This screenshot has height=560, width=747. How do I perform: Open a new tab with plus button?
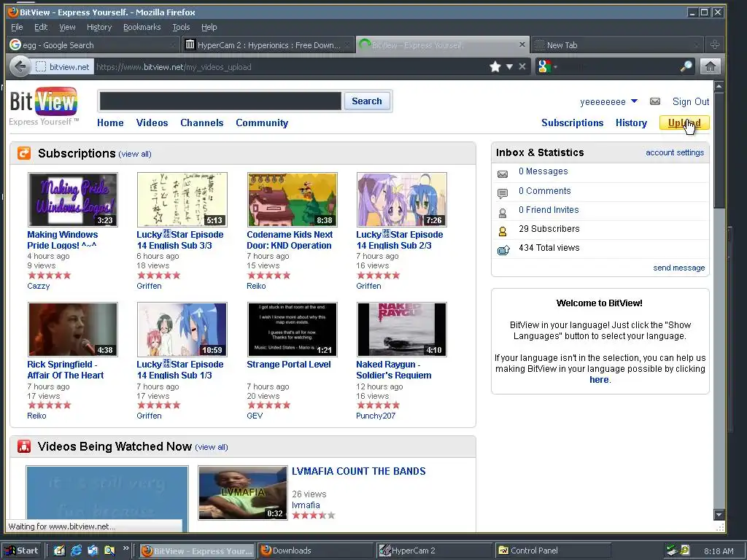(715, 44)
